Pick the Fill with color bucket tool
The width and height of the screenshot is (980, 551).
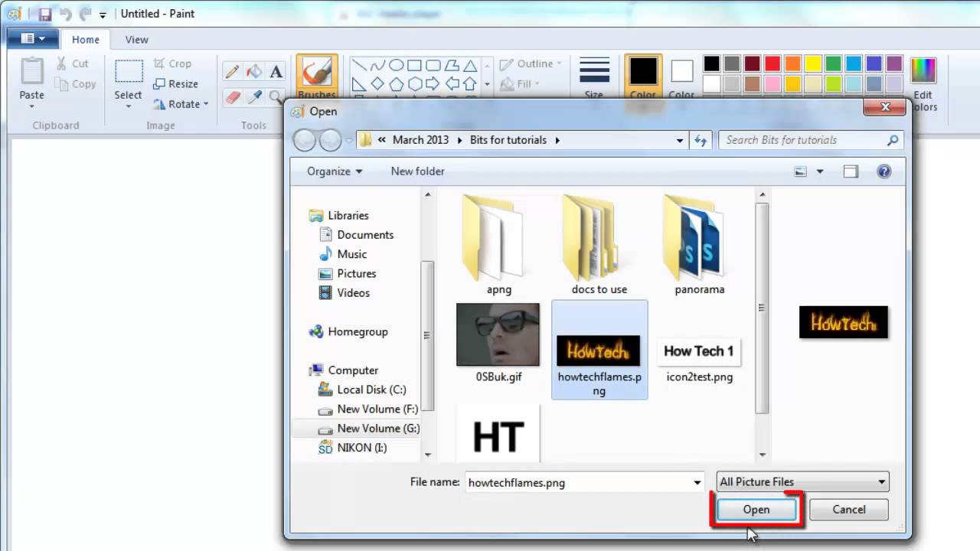pyautogui.click(x=253, y=71)
